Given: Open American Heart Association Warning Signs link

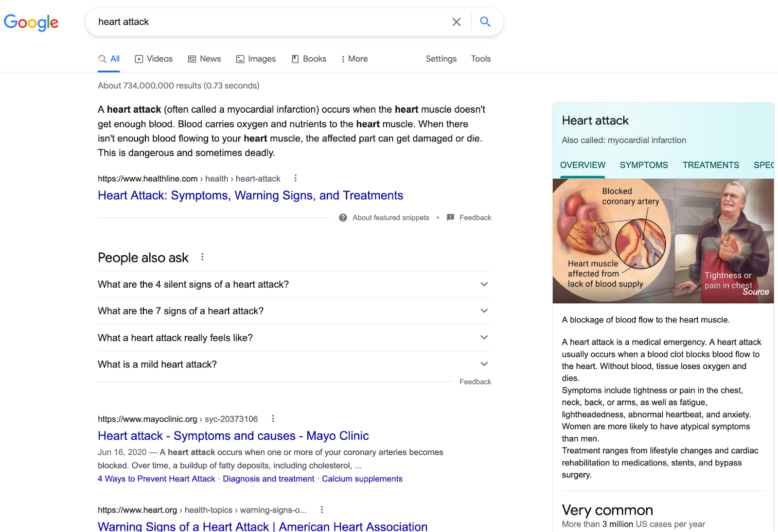Looking at the screenshot, I should 263,526.
